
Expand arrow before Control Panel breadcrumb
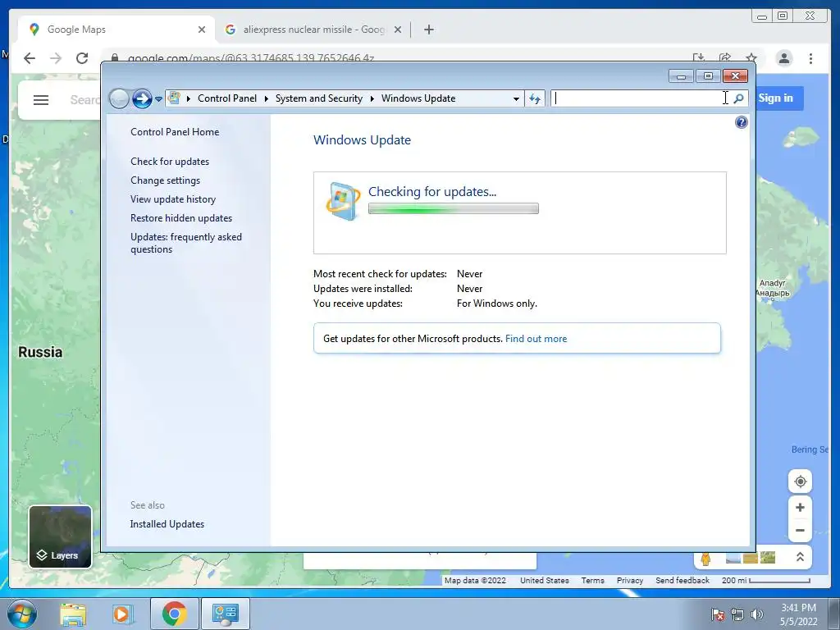[188, 98]
